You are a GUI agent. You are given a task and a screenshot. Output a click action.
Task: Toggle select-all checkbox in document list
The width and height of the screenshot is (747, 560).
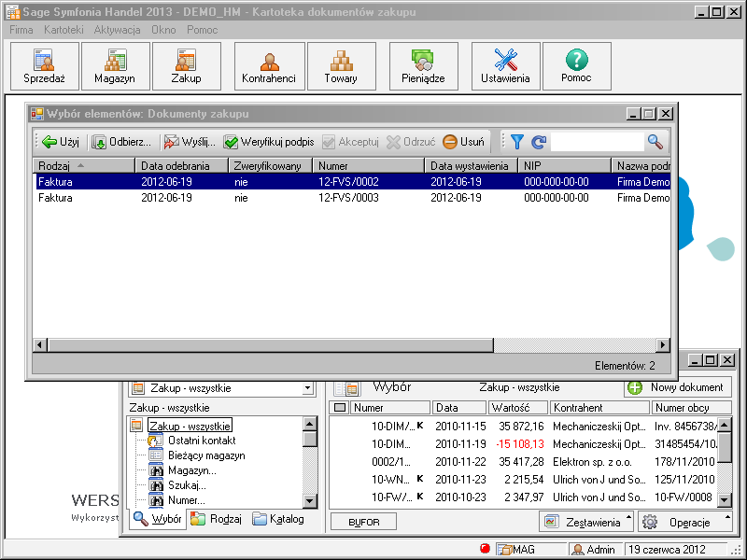(x=340, y=408)
